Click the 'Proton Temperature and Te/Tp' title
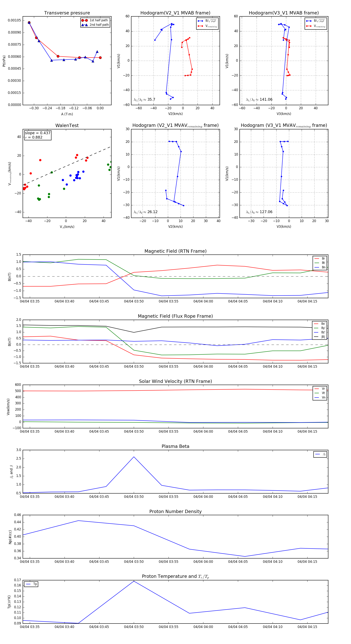Image resolution: width=351 pixels, height=644 pixels. click(x=175, y=576)
